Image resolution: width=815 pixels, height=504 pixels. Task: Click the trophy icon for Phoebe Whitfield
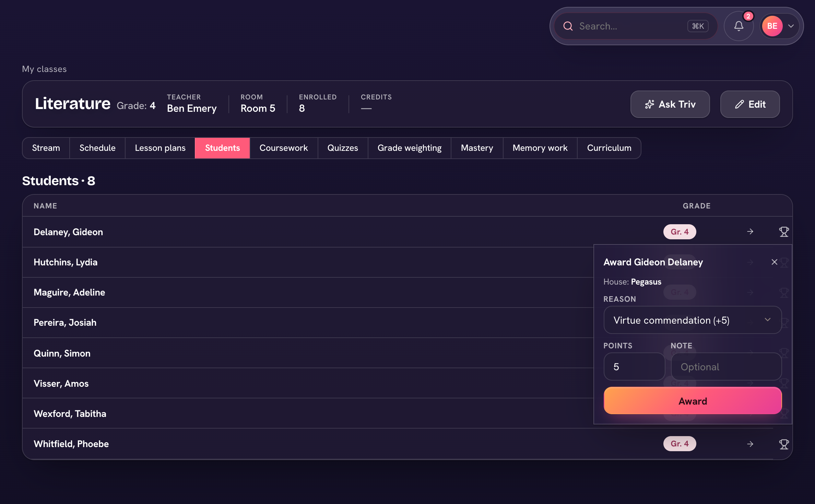click(x=784, y=444)
